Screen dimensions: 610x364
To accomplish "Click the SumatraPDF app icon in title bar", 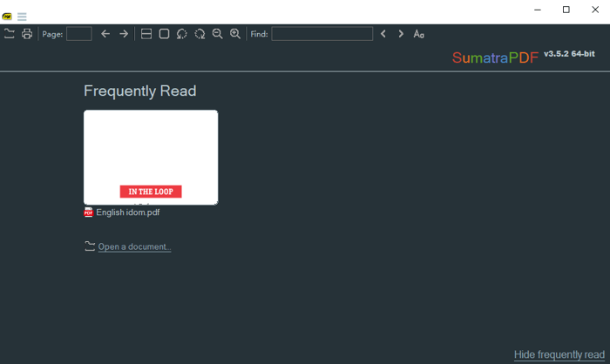I will coord(7,17).
